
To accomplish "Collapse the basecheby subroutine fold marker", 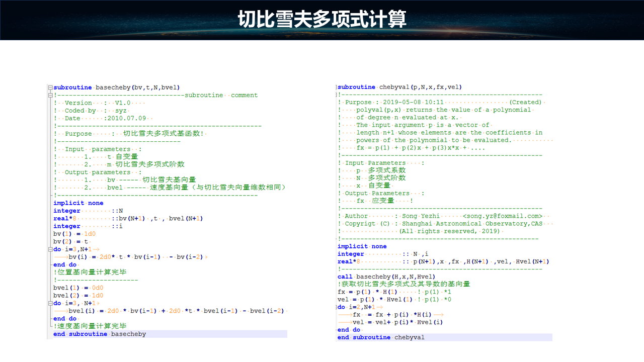I will tap(50, 87).
